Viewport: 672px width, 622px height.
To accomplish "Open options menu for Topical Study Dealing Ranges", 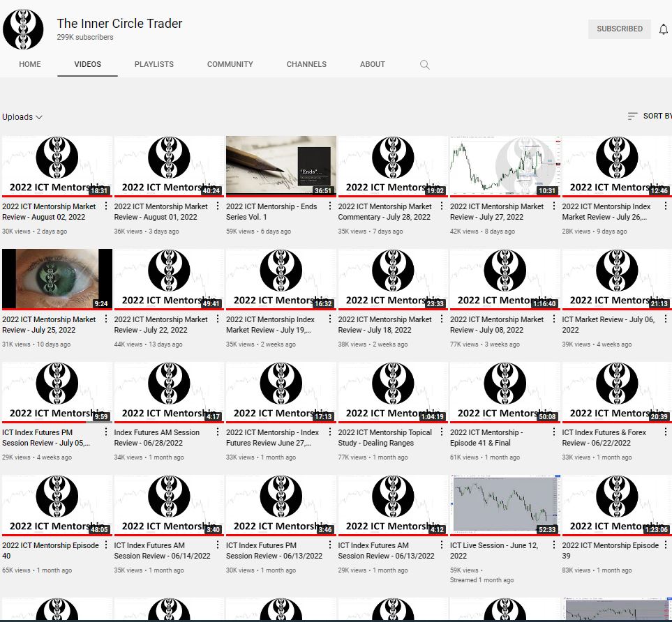I will tap(442, 432).
